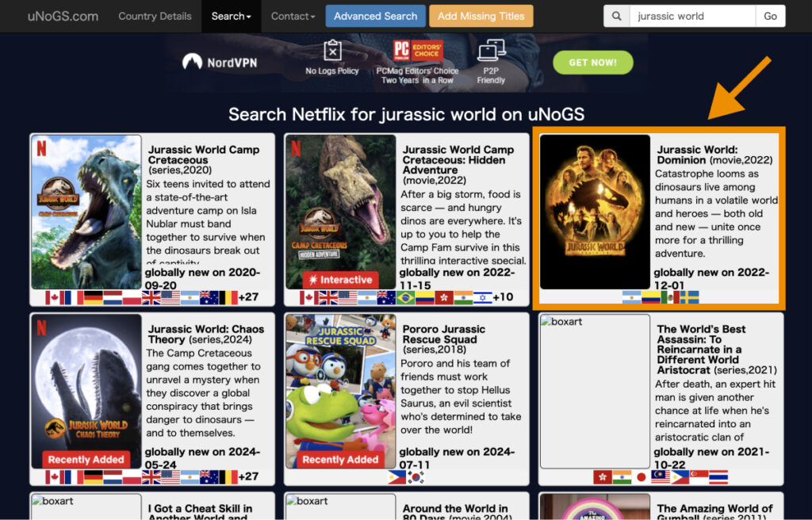Screen dimensions: 812x520
Task: Click the Add Missing Titles button
Action: tap(481, 16)
